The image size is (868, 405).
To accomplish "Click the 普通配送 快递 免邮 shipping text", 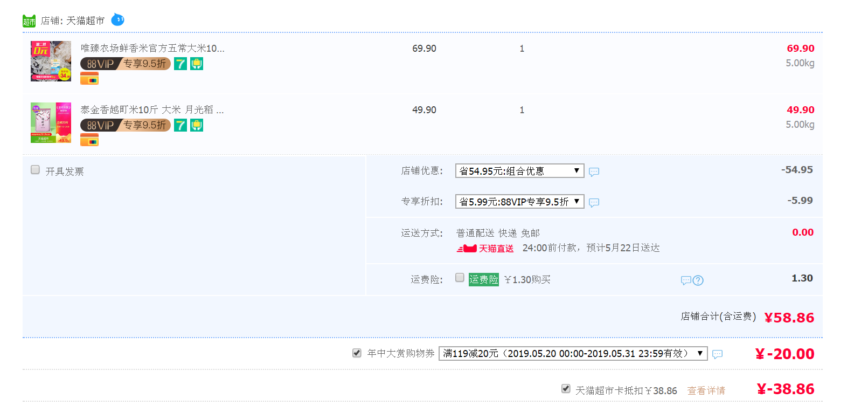I will click(498, 233).
